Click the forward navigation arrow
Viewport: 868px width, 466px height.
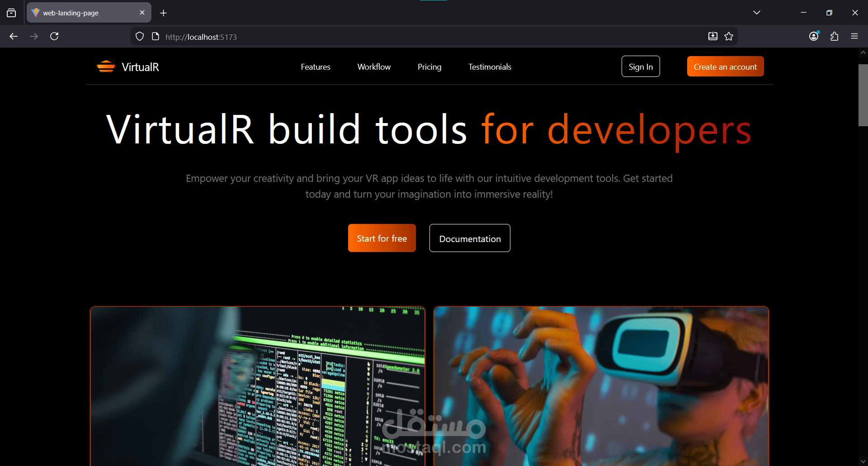(34, 36)
